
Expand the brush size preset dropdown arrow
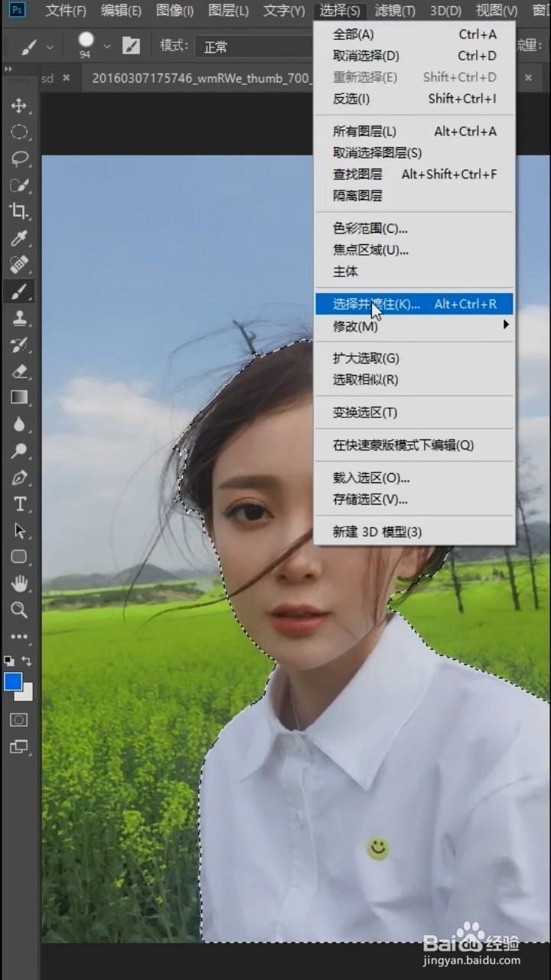107,47
